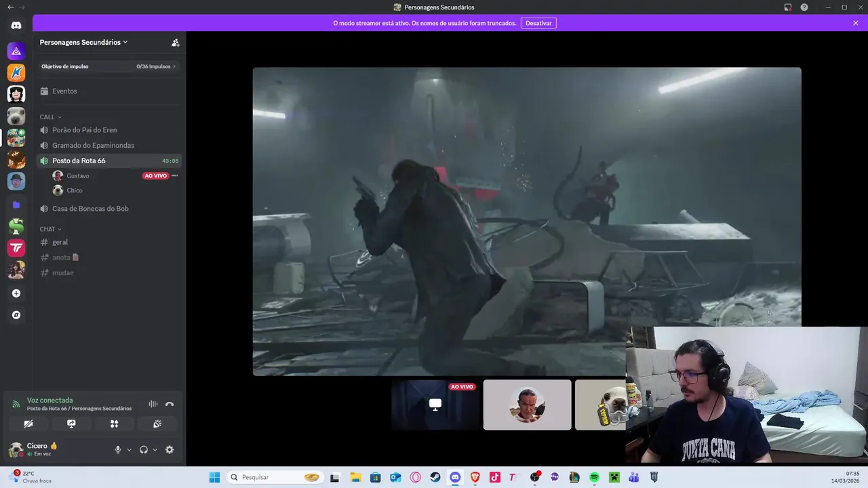The height and width of the screenshot is (488, 868).
Task: Open the Personagens Secundários server dropdown
Action: [x=83, y=42]
